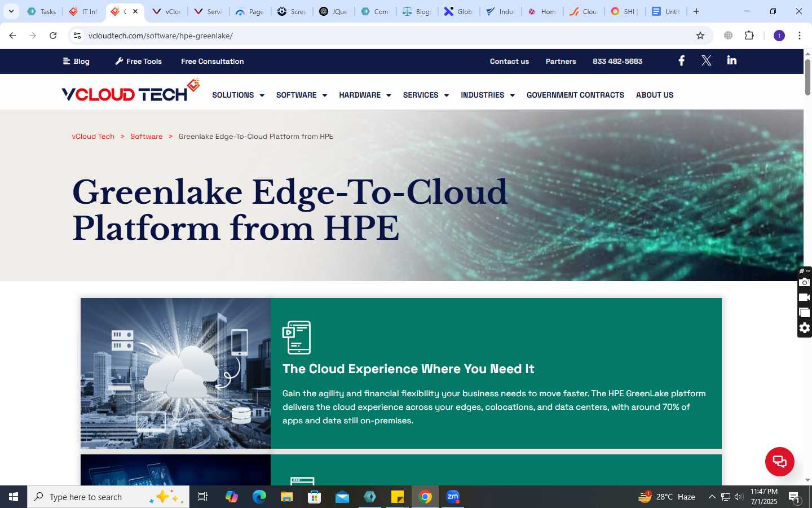Click the Windows search box
The image size is (812, 508).
(x=108, y=497)
